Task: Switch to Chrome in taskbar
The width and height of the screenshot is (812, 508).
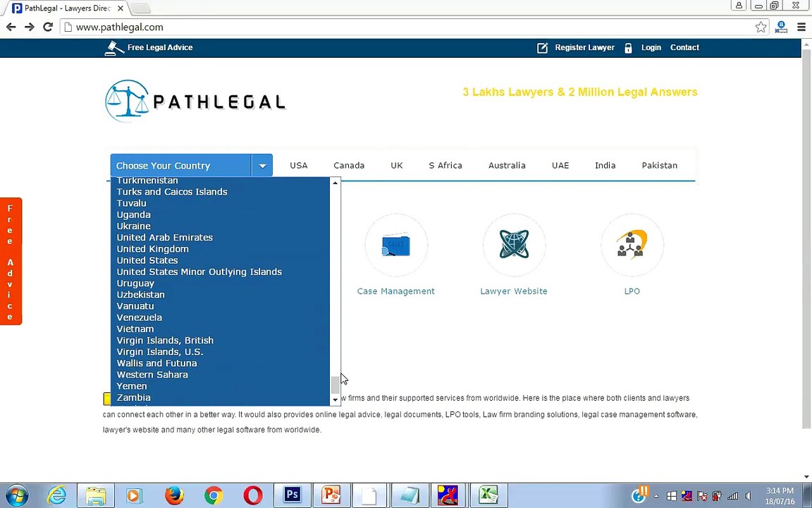Action: click(x=214, y=495)
